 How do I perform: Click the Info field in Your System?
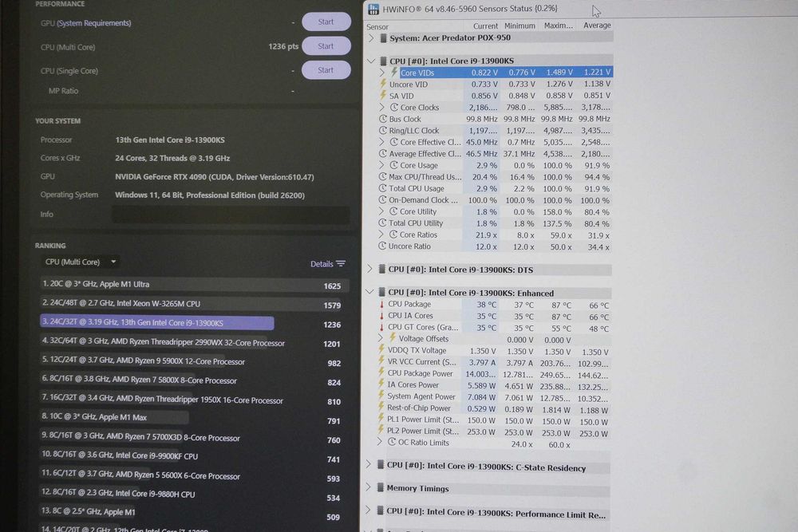pos(231,215)
